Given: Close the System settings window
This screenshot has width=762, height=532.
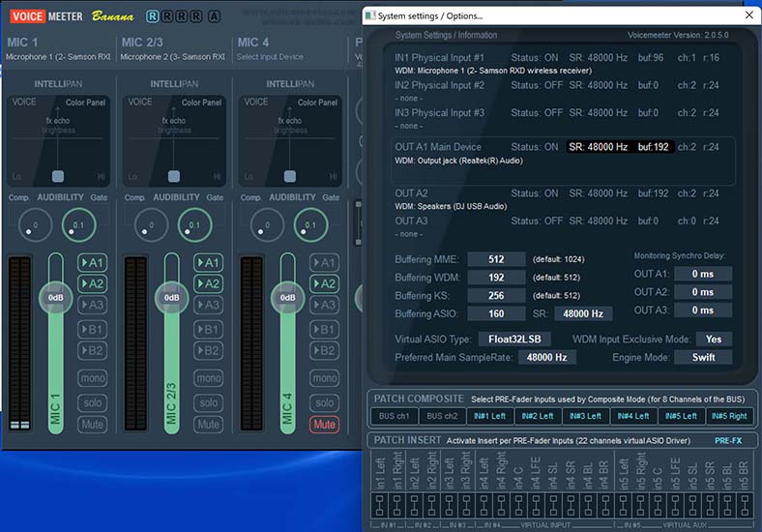Looking at the screenshot, I should (748, 15).
